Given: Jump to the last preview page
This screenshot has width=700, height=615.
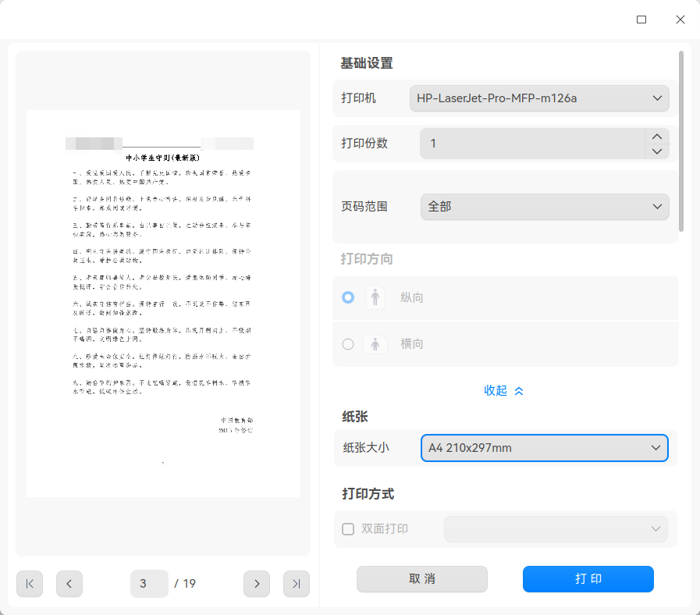Looking at the screenshot, I should [x=297, y=583].
